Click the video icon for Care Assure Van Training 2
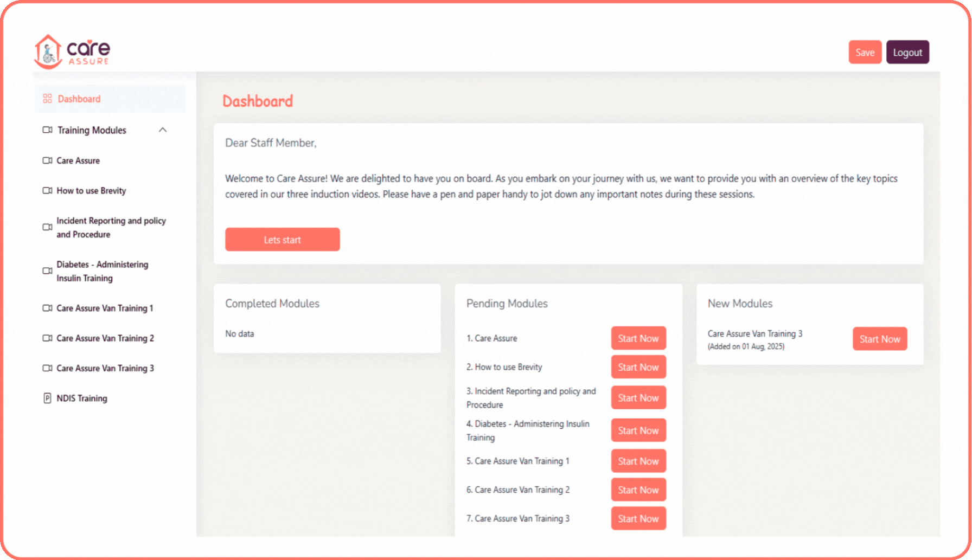Image resolution: width=972 pixels, height=560 pixels. click(47, 338)
